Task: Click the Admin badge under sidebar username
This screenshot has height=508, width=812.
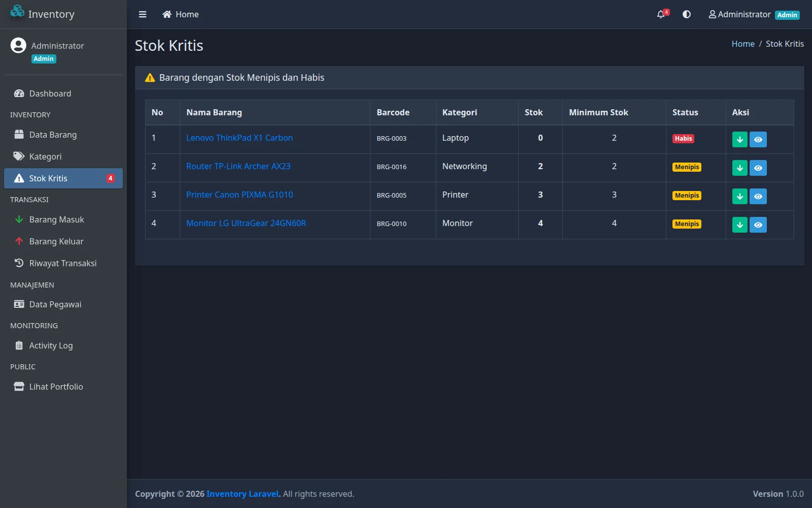Action: 44,59
